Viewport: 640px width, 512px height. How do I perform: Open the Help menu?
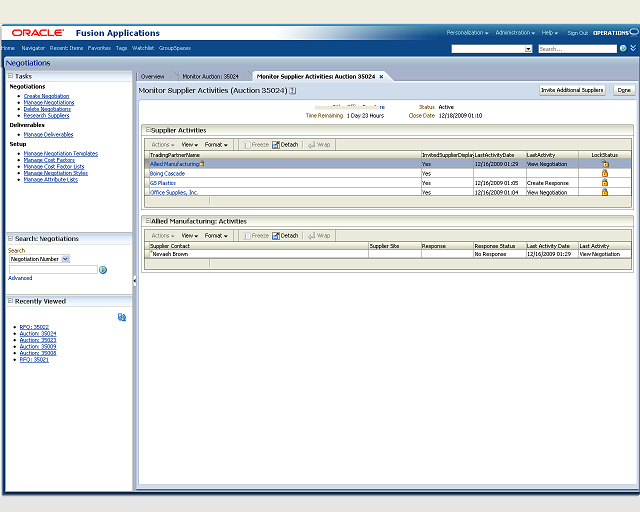tap(549, 33)
